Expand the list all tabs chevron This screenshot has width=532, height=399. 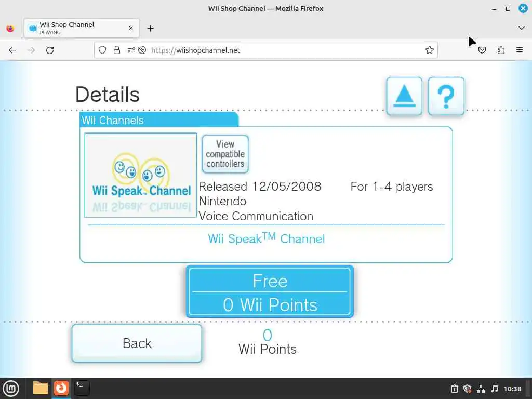[x=522, y=28]
